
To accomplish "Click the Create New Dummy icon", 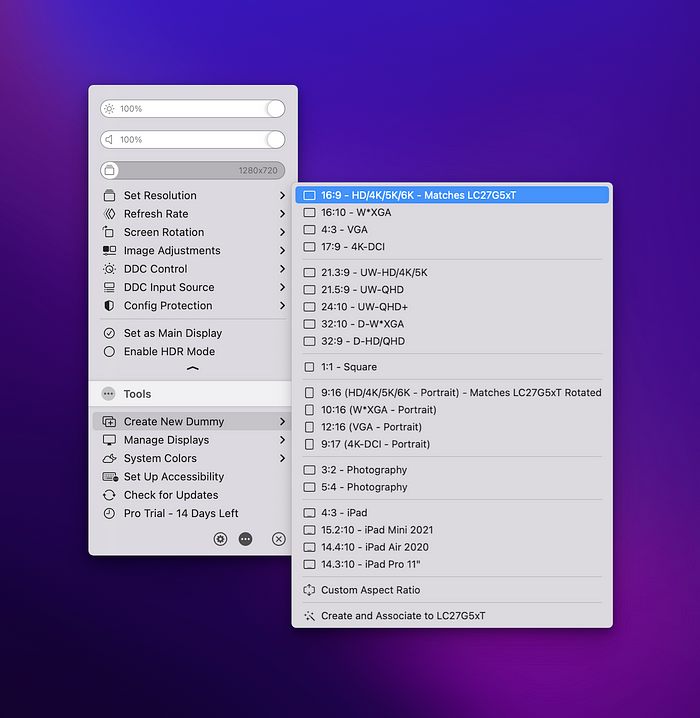I will click(x=109, y=421).
